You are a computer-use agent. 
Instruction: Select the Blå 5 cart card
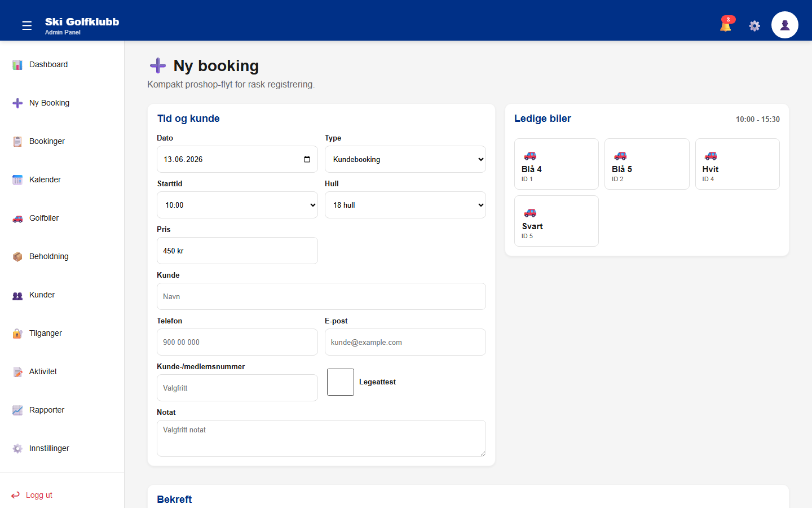(647, 164)
